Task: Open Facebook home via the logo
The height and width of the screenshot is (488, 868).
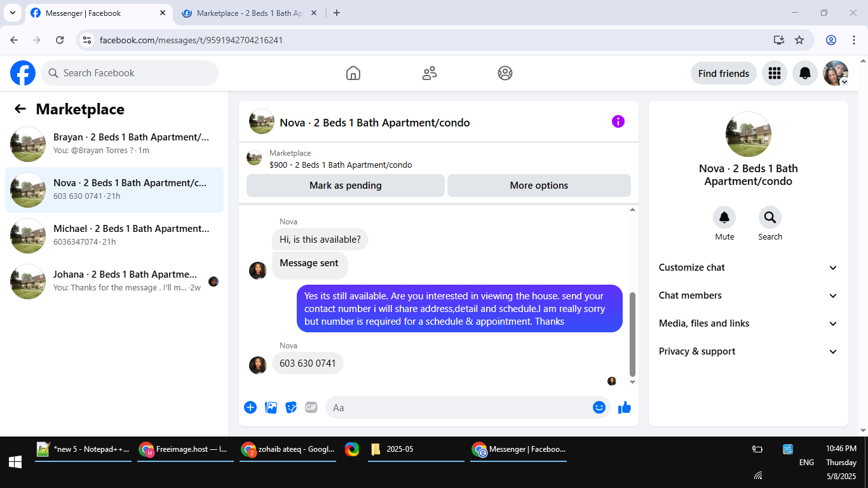Action: tap(23, 73)
